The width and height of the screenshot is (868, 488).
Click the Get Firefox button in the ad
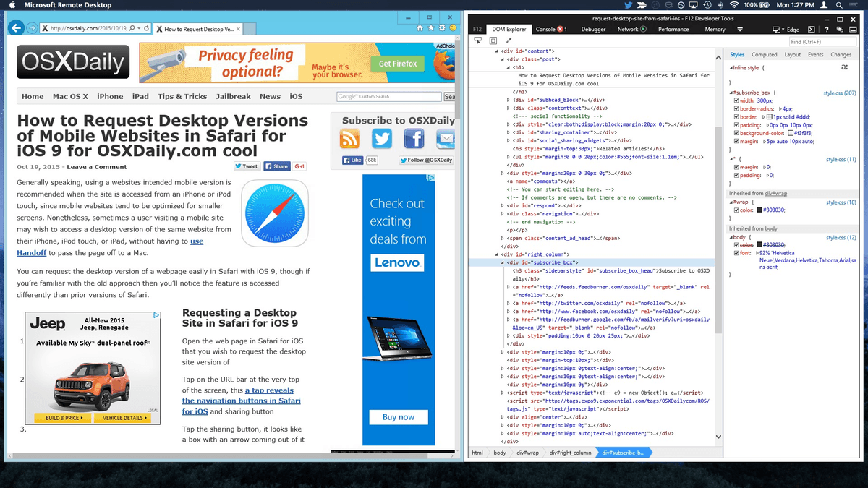click(x=397, y=64)
